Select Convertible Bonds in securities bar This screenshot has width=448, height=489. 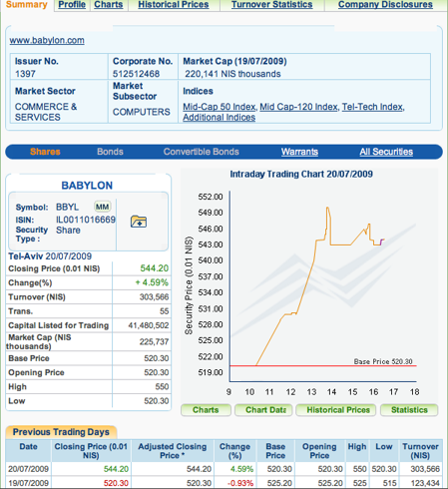tap(202, 152)
